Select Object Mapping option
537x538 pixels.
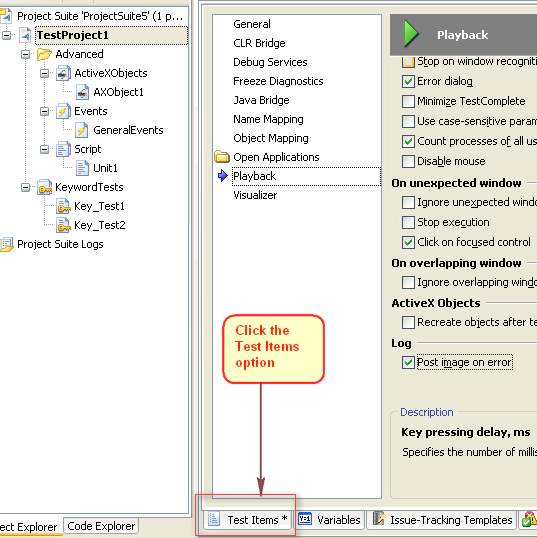[x=271, y=138]
